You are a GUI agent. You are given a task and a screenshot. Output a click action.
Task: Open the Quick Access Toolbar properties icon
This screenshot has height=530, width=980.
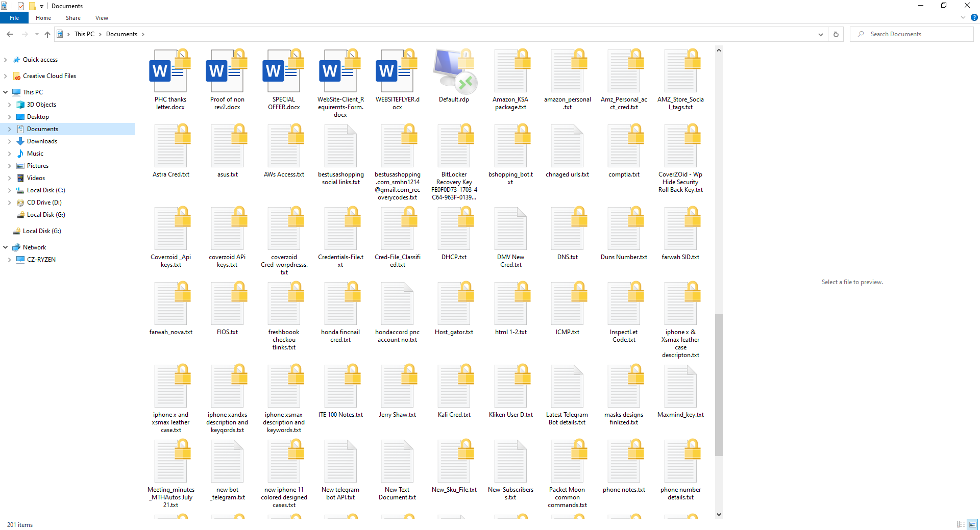(x=21, y=6)
